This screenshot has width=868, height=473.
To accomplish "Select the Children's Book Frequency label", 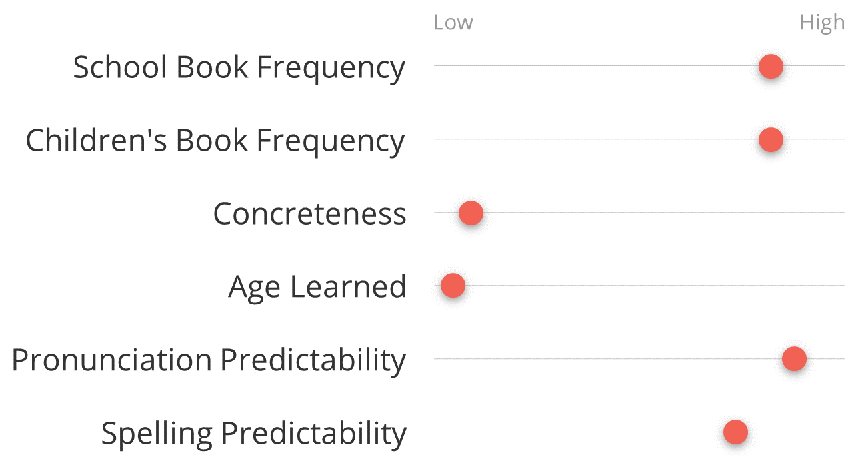I will [215, 141].
